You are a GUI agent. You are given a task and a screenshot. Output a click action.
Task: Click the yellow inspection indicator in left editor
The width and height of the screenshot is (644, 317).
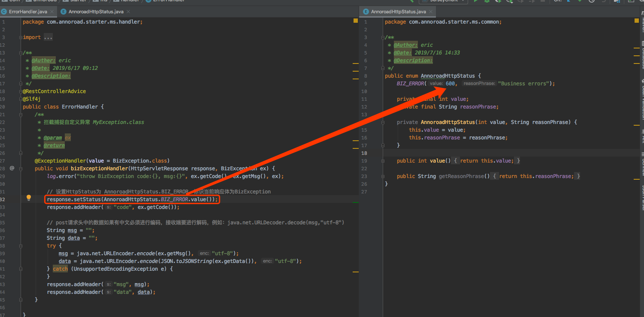[355, 21]
